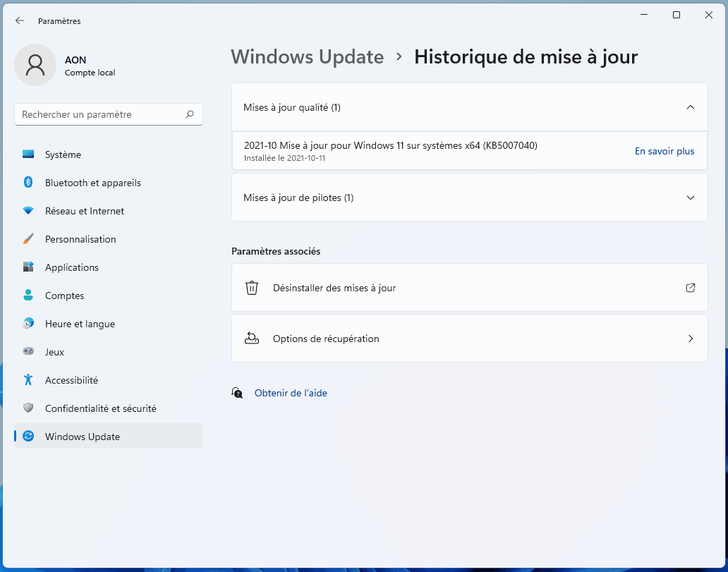Viewport: 728px width, 572px height.
Task: Click the Personnalisation paintbrush icon
Action: click(28, 239)
